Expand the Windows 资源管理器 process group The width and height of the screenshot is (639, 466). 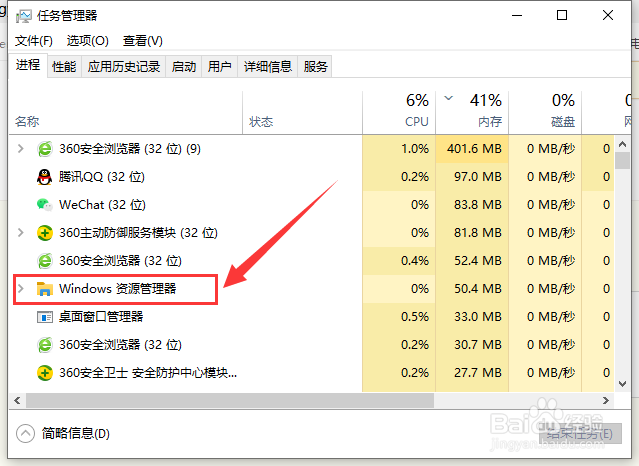coord(20,289)
